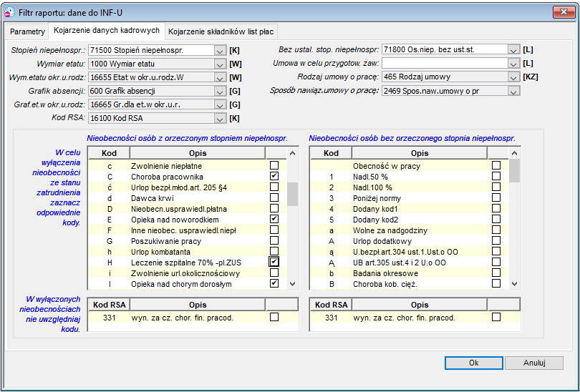The image size is (580, 392).
Task: Click the application icon in title bar
Action: click(9, 13)
